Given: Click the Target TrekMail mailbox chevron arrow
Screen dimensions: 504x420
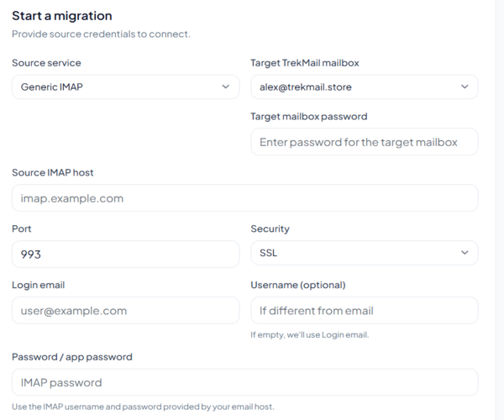Looking at the screenshot, I should (465, 87).
